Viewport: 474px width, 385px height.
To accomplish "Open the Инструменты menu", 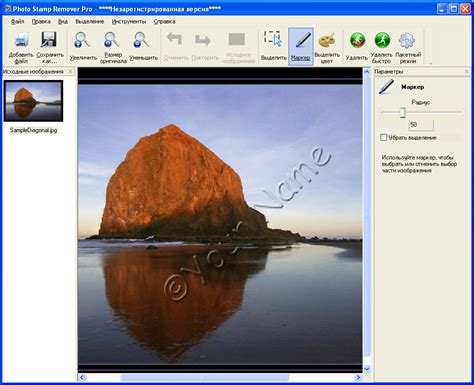I will coord(129,21).
